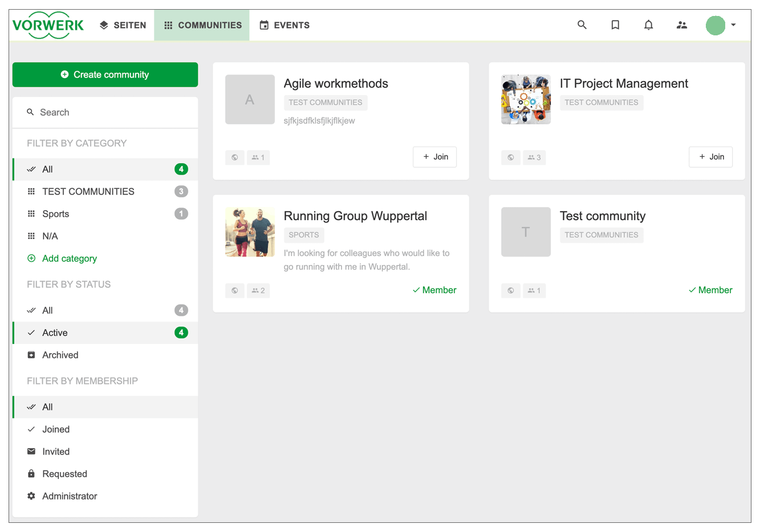Open the search icon in the top bar
The height and width of the screenshot is (532, 760).
[582, 25]
